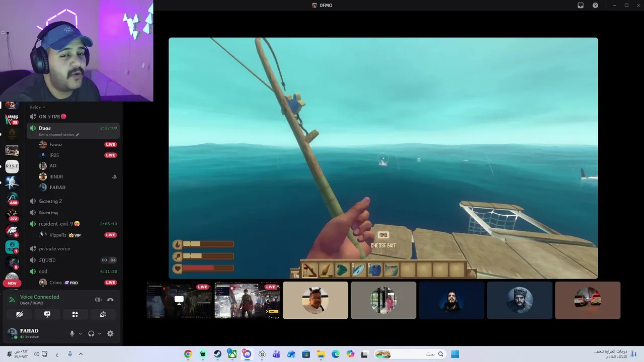This screenshot has width=644, height=362.
Task: Select the tan participant tile with glasses avatar
Action: 315,300
